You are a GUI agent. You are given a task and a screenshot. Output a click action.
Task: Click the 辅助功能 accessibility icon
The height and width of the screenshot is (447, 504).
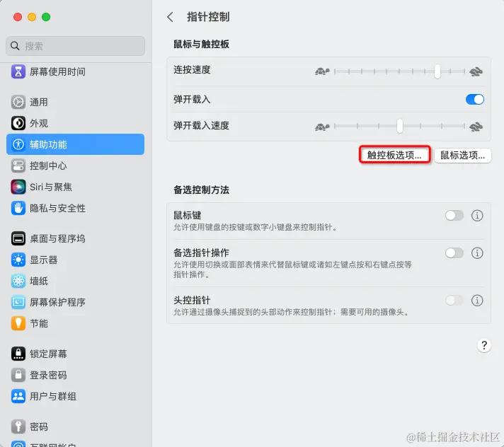click(x=18, y=144)
